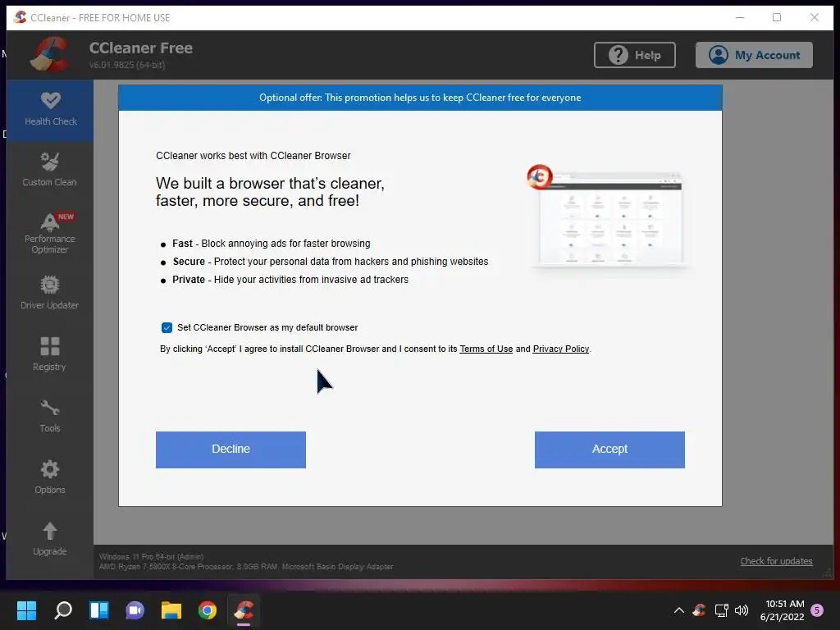The image size is (840, 630).
Task: Open the Options section
Action: point(50,477)
